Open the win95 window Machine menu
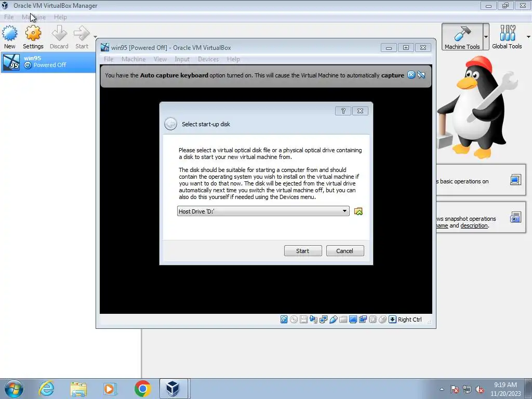The height and width of the screenshot is (399, 532). (134, 59)
